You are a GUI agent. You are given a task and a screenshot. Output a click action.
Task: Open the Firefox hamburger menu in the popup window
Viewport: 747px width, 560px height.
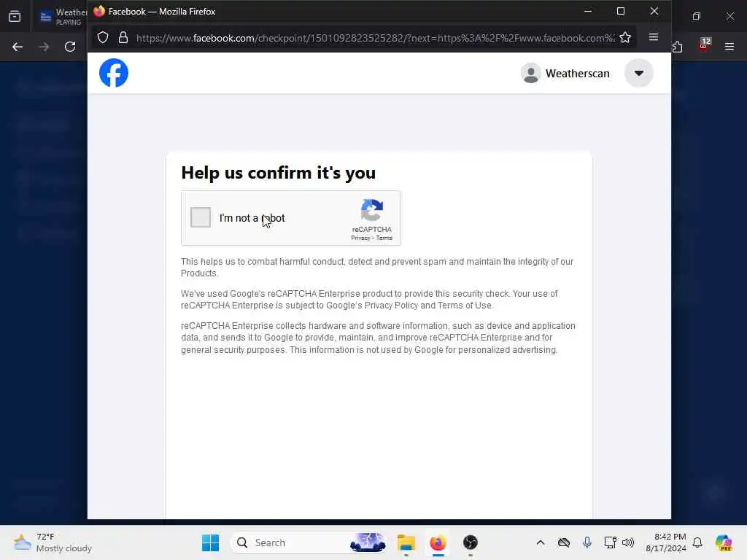tap(654, 37)
